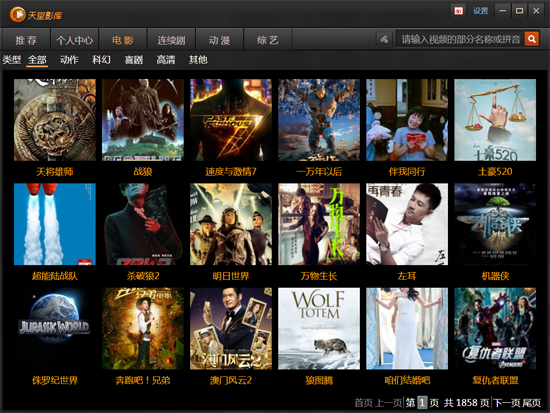Click the 复仇者联盟 title text
This screenshot has width=550, height=413.
[x=495, y=380]
